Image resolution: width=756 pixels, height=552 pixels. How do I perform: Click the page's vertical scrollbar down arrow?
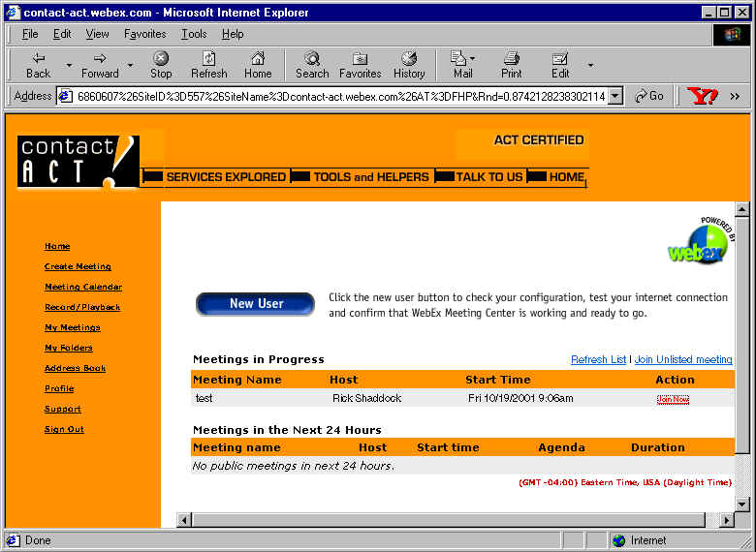[x=742, y=504]
